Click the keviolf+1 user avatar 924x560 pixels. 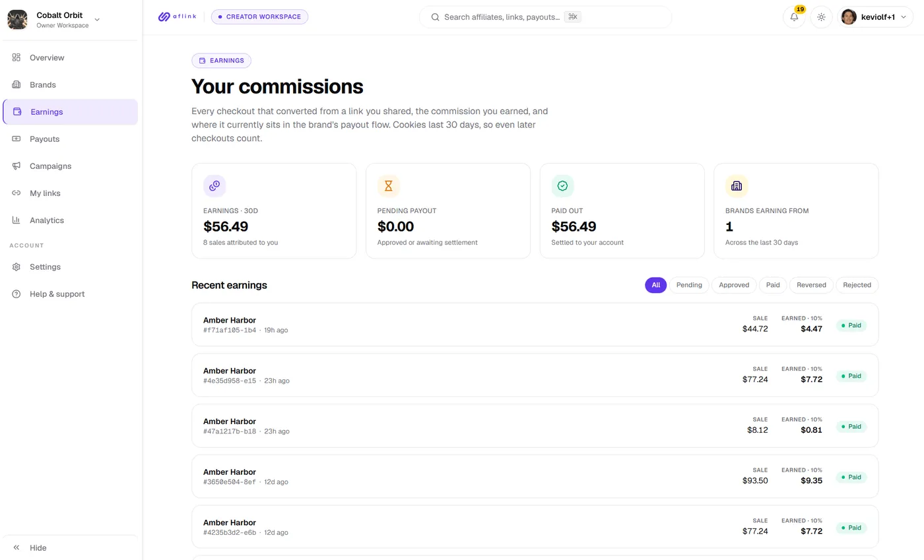849,17
